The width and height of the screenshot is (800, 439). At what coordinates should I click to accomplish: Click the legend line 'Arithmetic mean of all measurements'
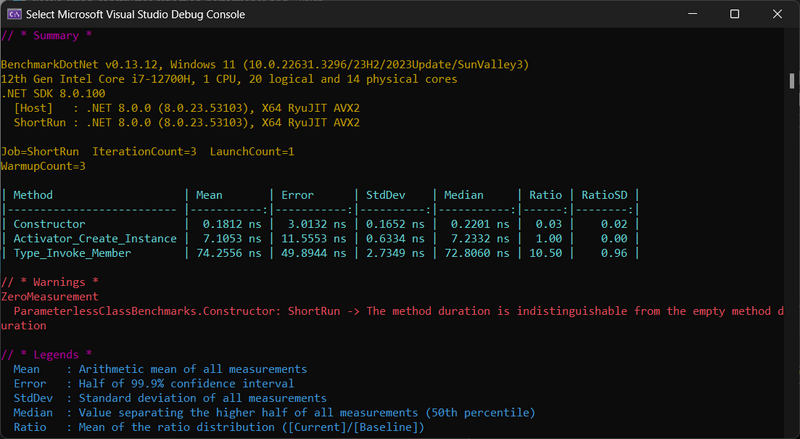point(193,369)
